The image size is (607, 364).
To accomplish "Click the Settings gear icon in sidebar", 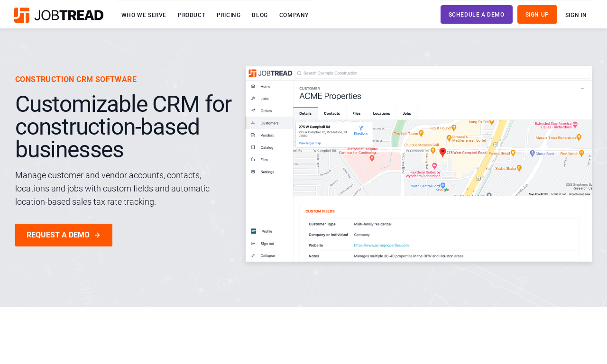I will 253,172.
